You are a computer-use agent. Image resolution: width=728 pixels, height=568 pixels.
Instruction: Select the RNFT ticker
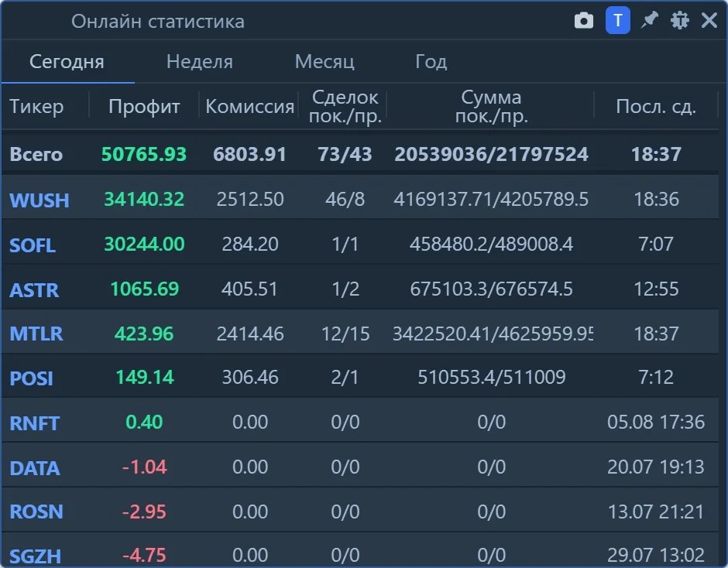[34, 423]
